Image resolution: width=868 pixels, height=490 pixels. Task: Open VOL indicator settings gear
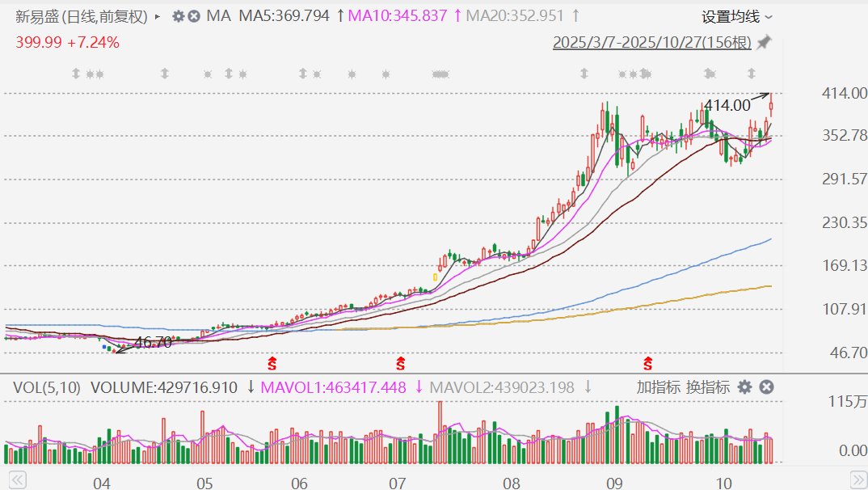pyautogui.click(x=744, y=387)
